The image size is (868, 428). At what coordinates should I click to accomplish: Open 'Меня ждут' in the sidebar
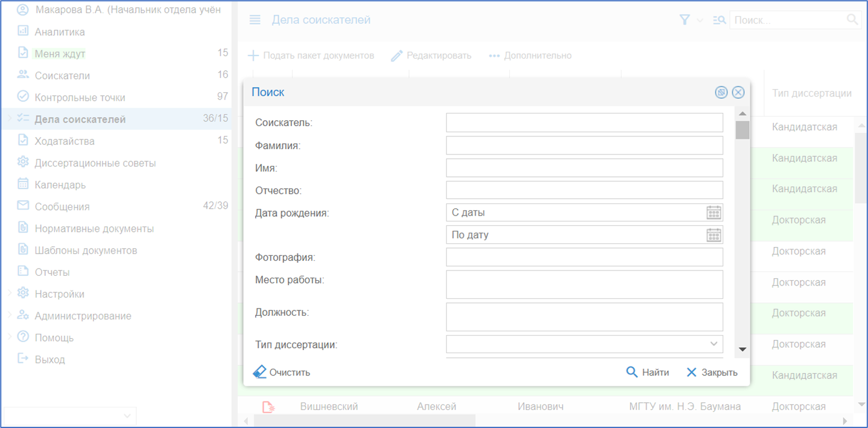(x=60, y=54)
